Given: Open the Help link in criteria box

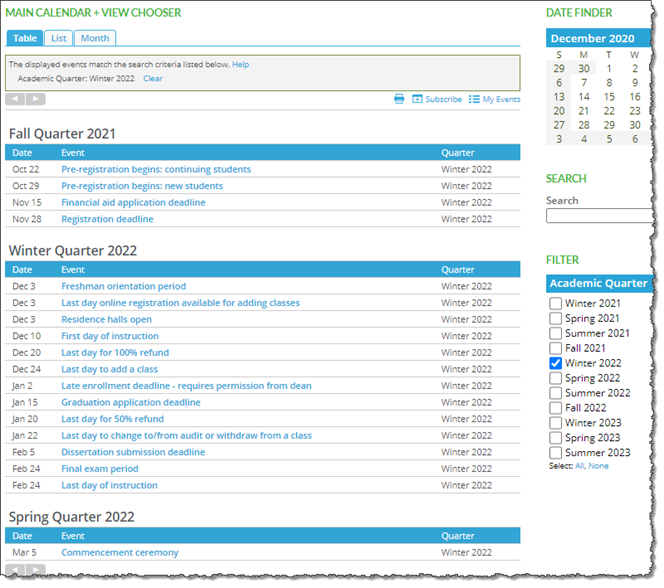Looking at the screenshot, I should 240,64.
